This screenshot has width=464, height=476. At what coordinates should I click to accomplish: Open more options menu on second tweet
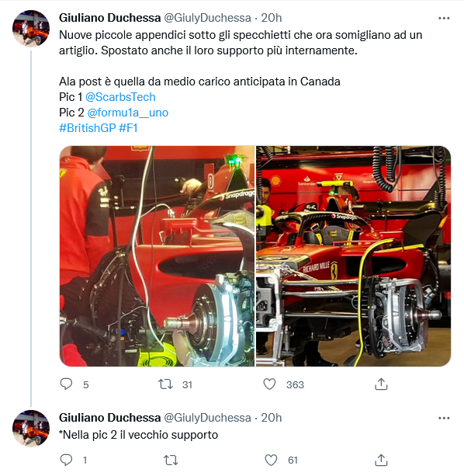click(x=444, y=418)
